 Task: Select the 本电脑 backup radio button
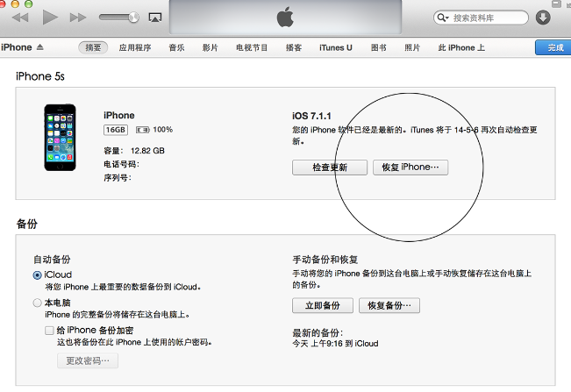click(37, 303)
